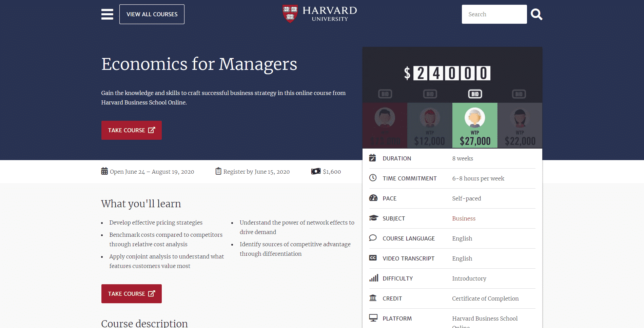Click 'Benchmark costs compared to competitors' bullet

pos(166,239)
